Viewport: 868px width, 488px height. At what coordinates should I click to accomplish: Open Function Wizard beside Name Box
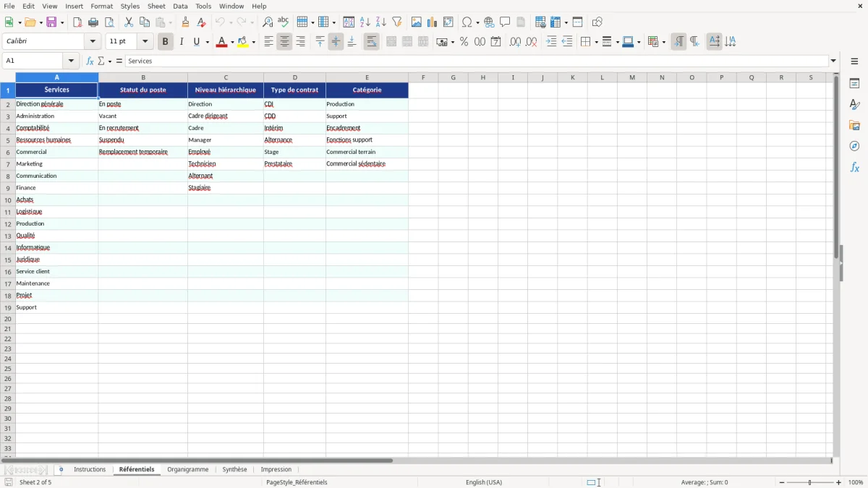tap(90, 61)
